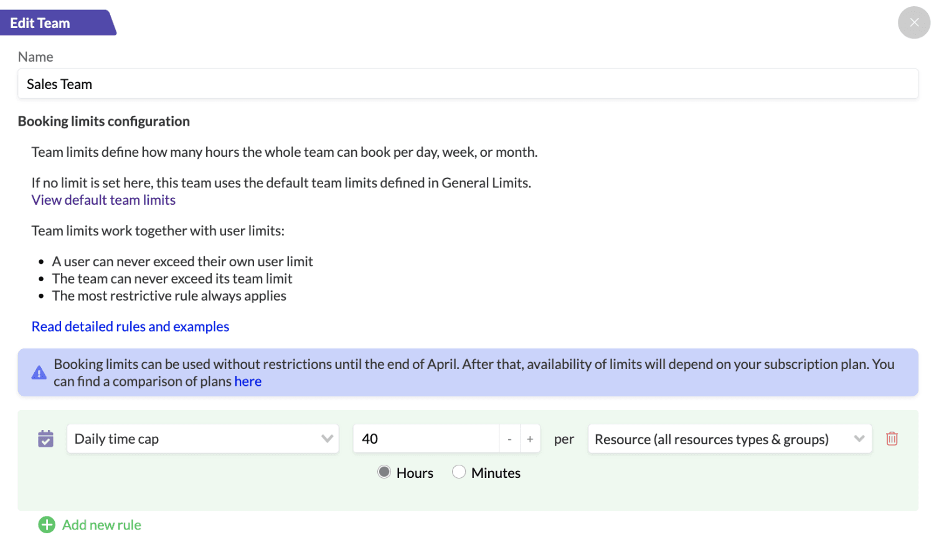Decrease the limit value with minus button
Viewport: 934px width, 560px height.
[x=509, y=439]
